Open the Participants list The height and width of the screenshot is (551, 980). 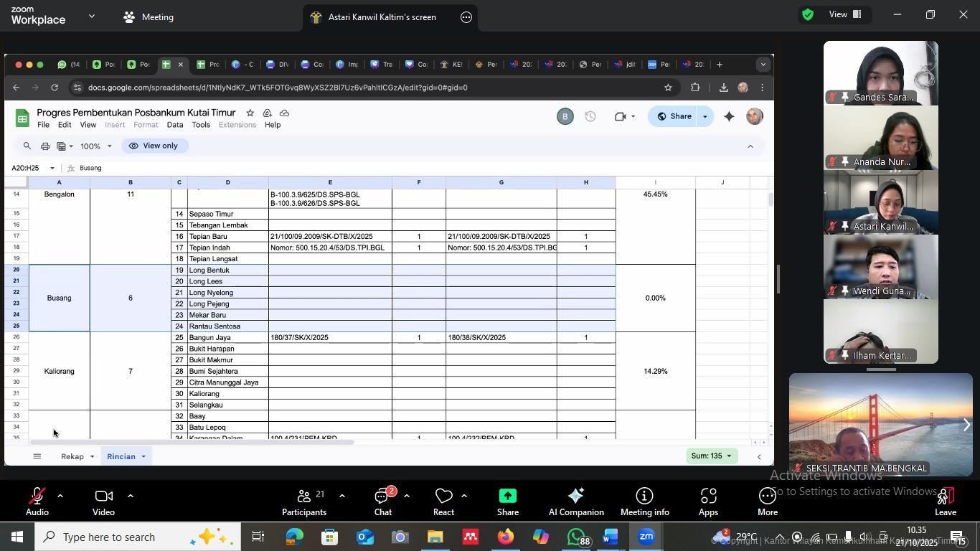[304, 501]
